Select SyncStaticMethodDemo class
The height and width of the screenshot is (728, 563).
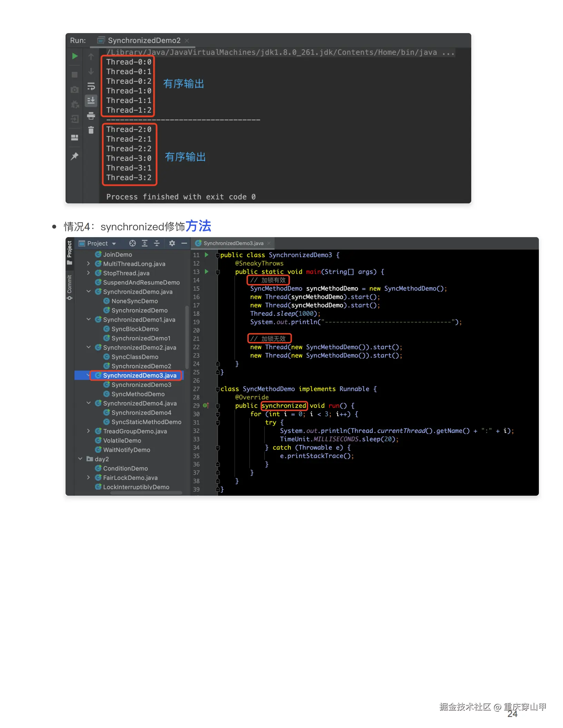[146, 422]
